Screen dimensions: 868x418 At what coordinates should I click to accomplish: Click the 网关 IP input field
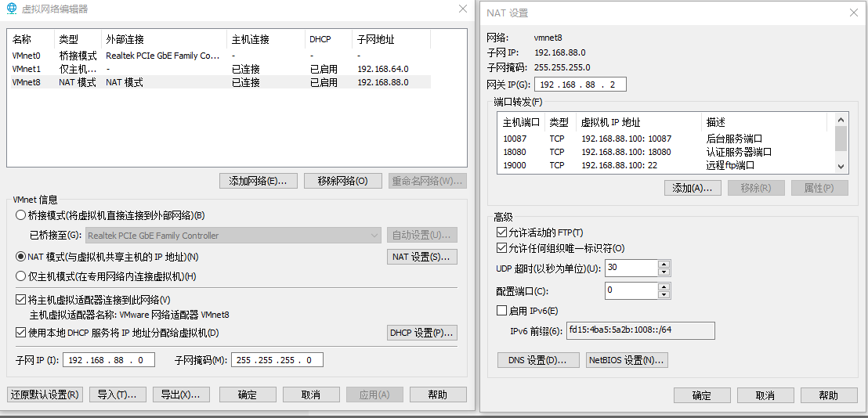580,85
